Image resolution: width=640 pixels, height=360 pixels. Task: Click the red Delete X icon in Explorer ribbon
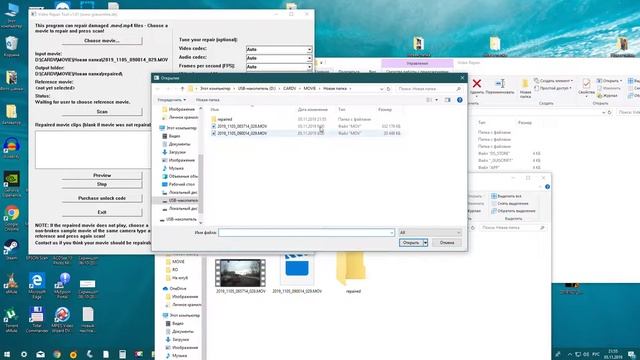pos(476,84)
